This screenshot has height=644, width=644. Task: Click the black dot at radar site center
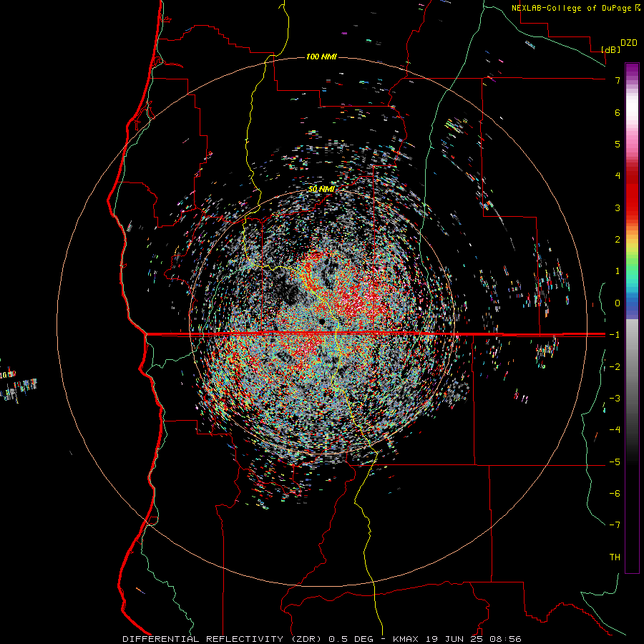pyautogui.click(x=322, y=321)
